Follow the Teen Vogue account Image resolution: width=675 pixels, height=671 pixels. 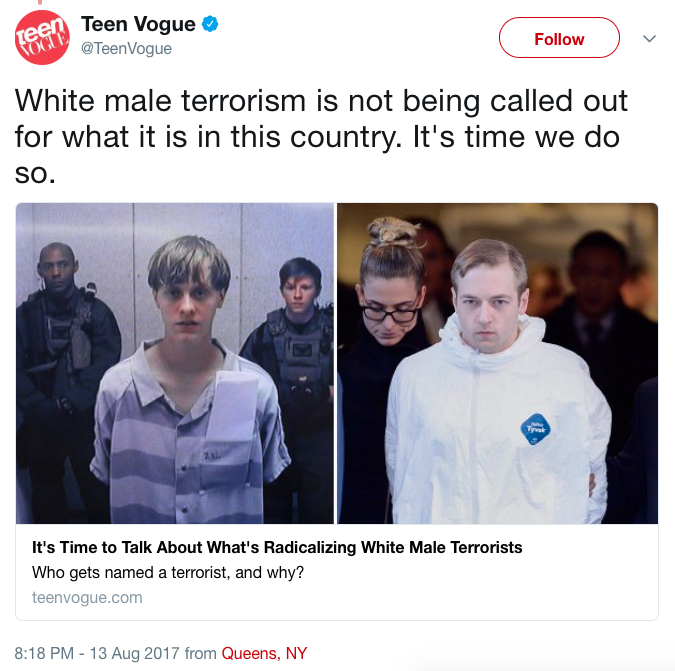(x=559, y=38)
